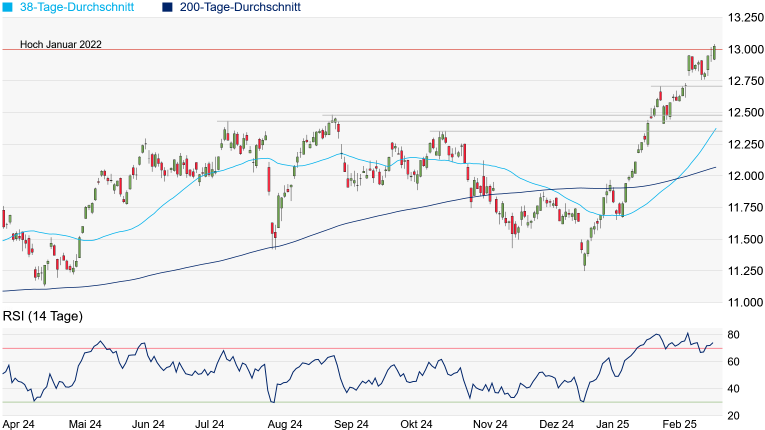Click the RSI axis value 20
Viewport: 765px width, 430px height.
[733, 416]
